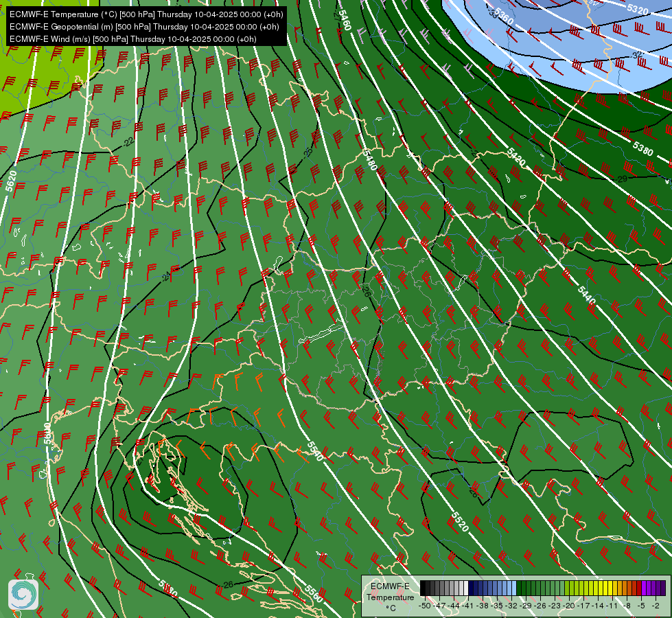The width and height of the screenshot is (672, 618).
Task: Click the 5480 geopotential contour label
Action: tap(369, 159)
